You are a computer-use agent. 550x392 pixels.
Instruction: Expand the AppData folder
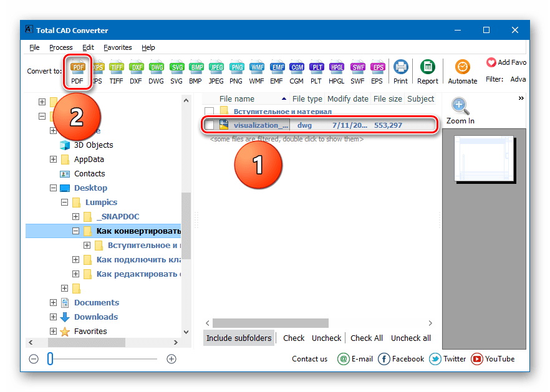click(x=53, y=159)
